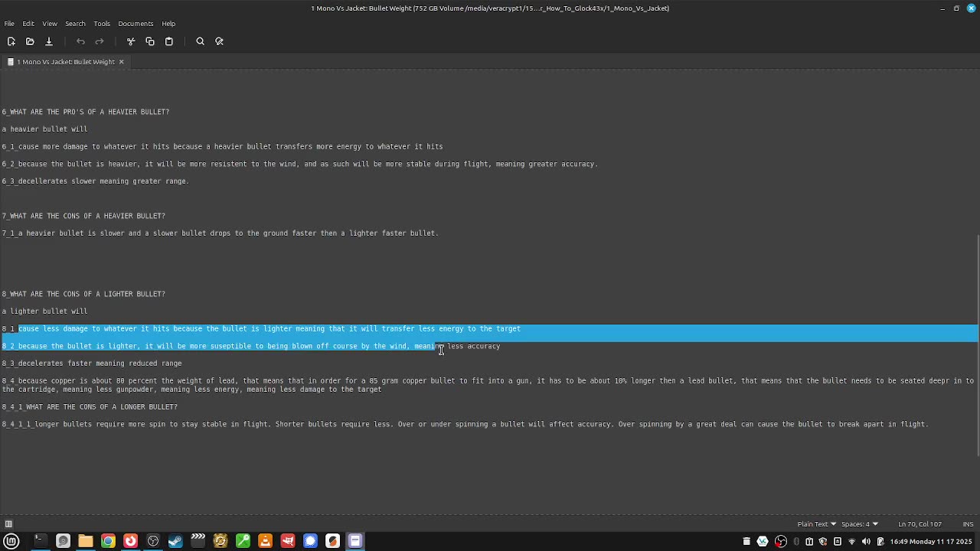Image resolution: width=980 pixels, height=551 pixels.
Task: Open the red swirl app taskbar icon
Action: coord(130,541)
